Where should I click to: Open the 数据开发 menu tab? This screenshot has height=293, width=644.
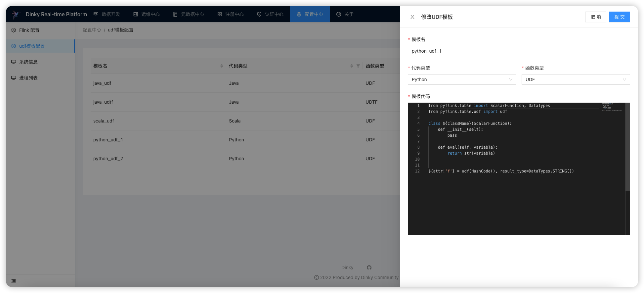107,14
